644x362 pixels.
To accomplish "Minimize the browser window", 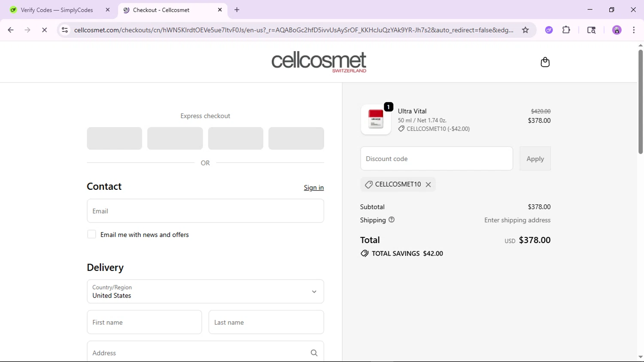I will 590,9.
